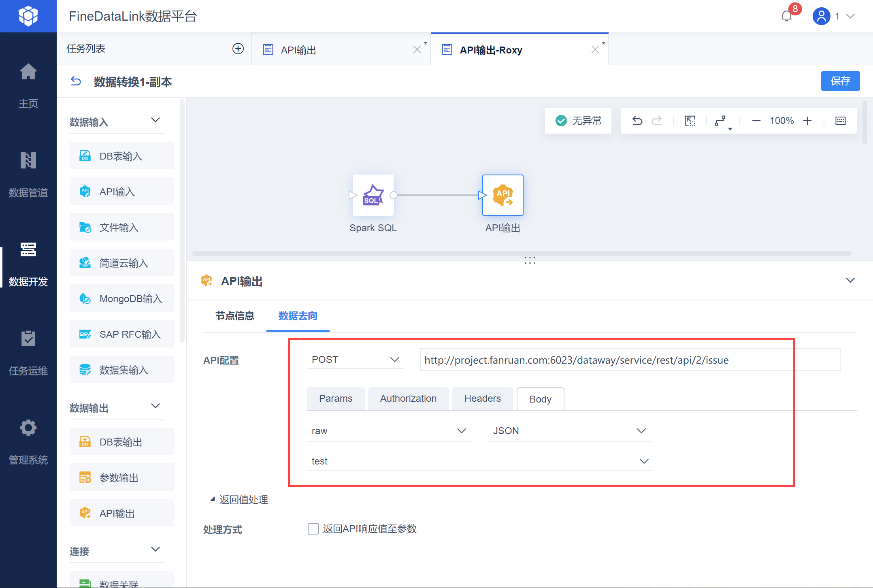Select the Spark SQL node on canvas

pos(373,195)
